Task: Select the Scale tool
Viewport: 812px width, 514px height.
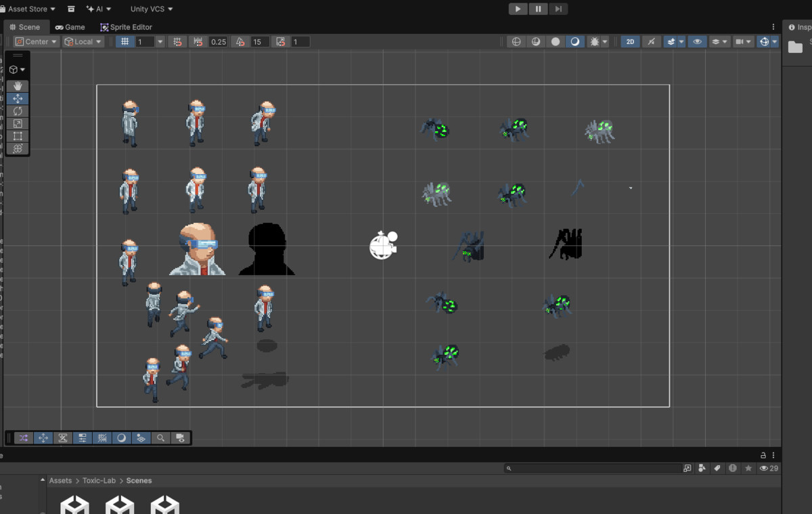Action: 18,123
